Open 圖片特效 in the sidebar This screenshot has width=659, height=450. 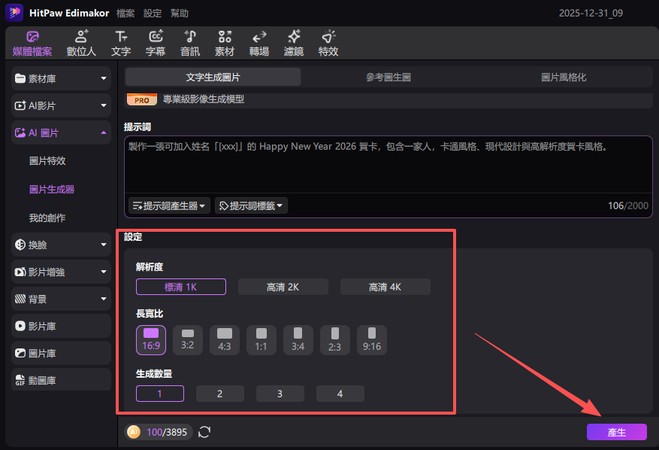coord(47,161)
